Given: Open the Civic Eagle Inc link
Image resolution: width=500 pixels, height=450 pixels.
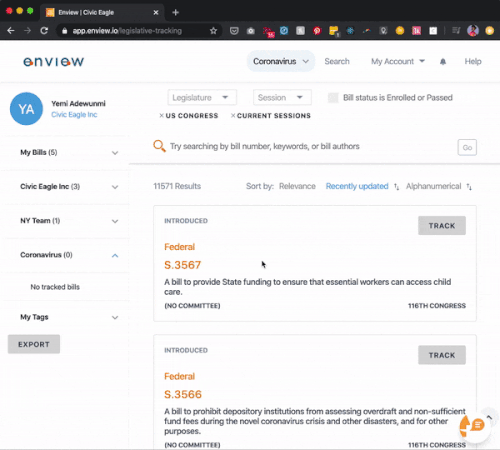Looking at the screenshot, I should (x=74, y=115).
